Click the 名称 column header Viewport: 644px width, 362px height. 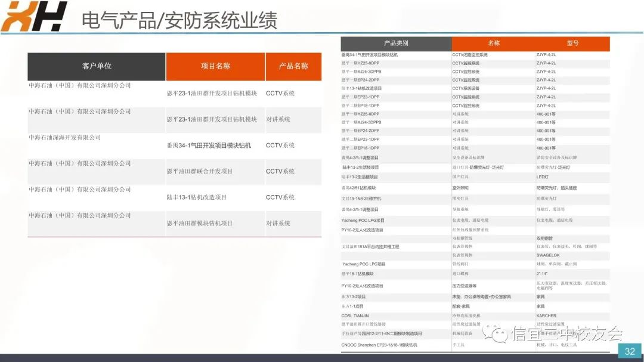494,43
